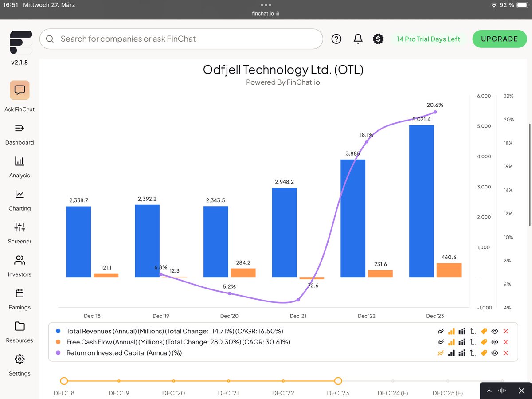Click the 14 Pro Trial Days Left badge
This screenshot has width=532, height=399.
coord(428,39)
